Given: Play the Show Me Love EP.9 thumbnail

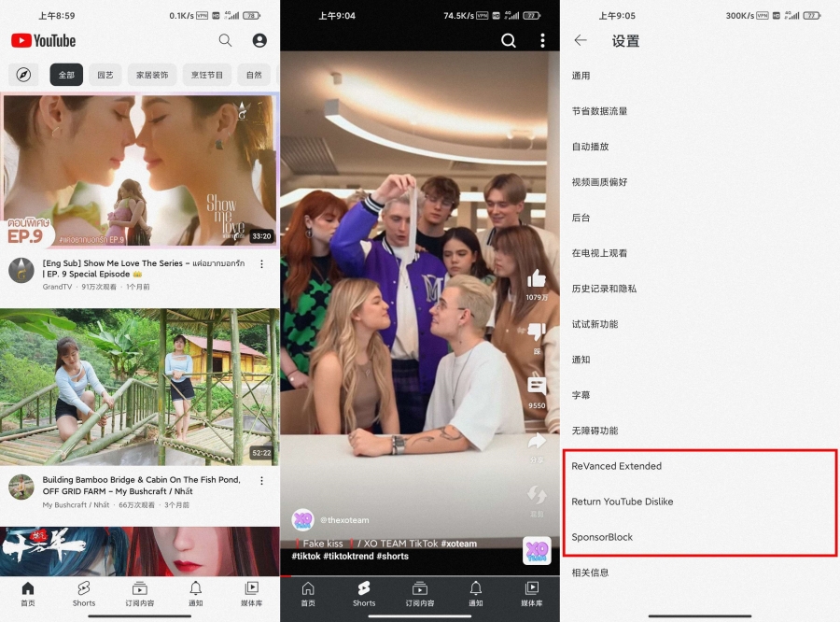Looking at the screenshot, I should pos(140,170).
